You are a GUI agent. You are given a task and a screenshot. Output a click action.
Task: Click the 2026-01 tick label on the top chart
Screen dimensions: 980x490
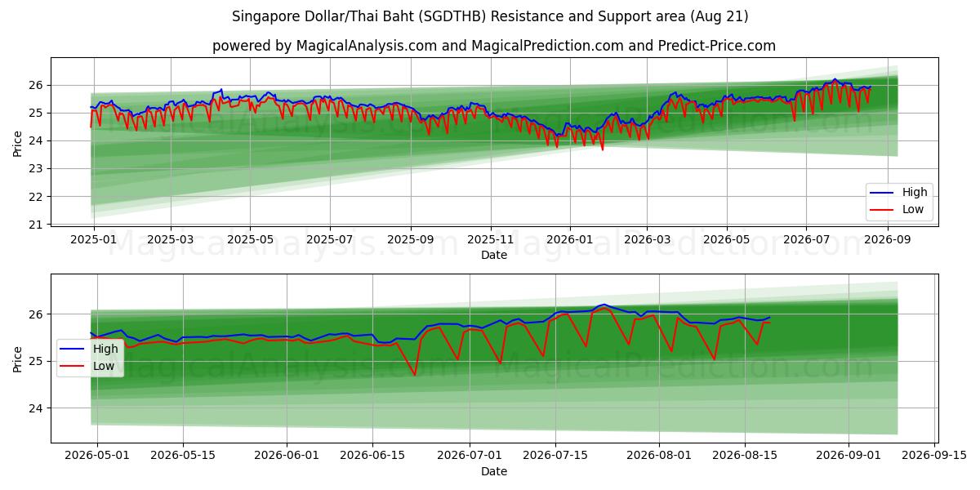(570, 240)
